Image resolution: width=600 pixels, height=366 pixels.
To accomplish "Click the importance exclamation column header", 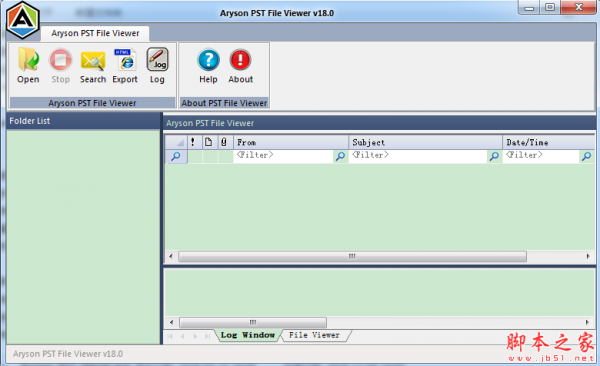I will [x=193, y=142].
